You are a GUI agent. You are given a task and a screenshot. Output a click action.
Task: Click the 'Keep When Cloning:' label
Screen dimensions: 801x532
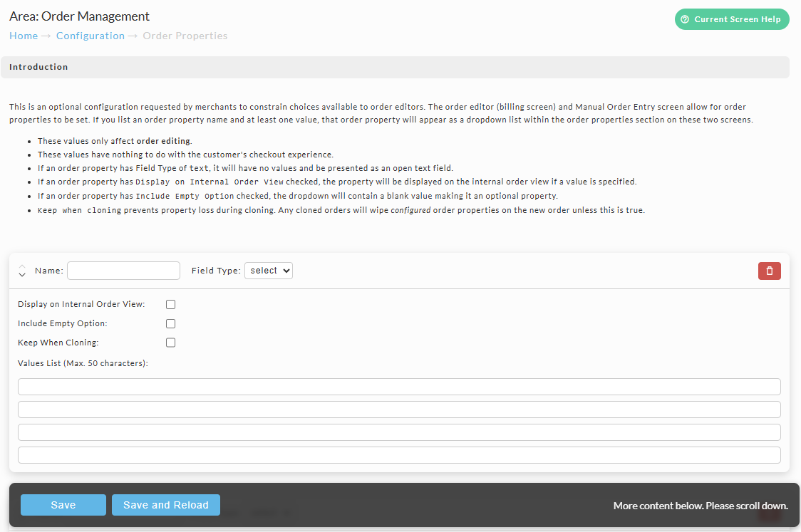pyautogui.click(x=58, y=343)
